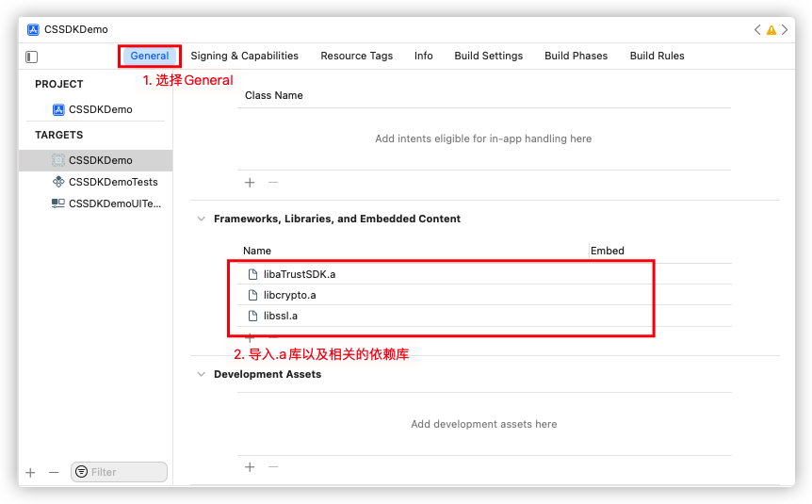812x504 pixels.
Task: Add a development asset with plus button
Action: pos(250,466)
